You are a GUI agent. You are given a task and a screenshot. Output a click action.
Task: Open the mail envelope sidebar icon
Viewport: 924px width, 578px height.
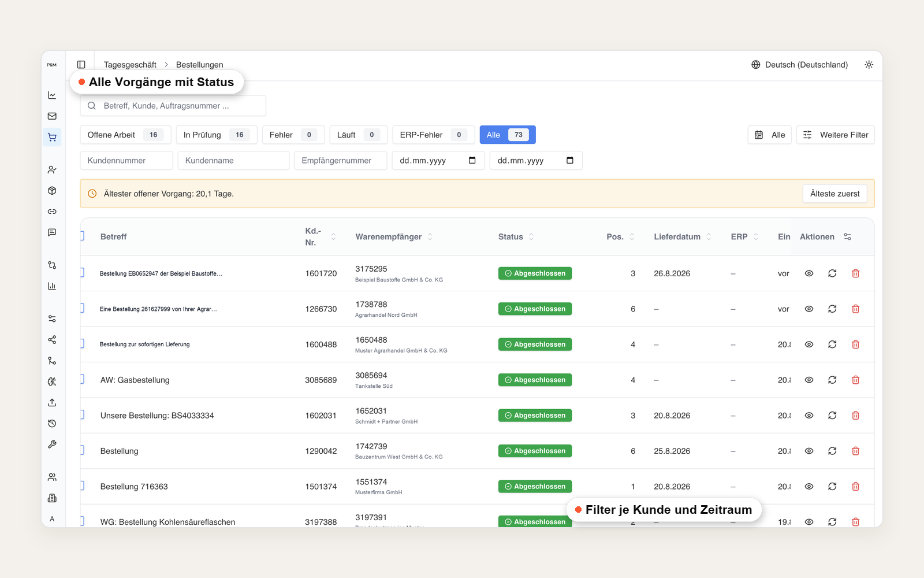(52, 116)
